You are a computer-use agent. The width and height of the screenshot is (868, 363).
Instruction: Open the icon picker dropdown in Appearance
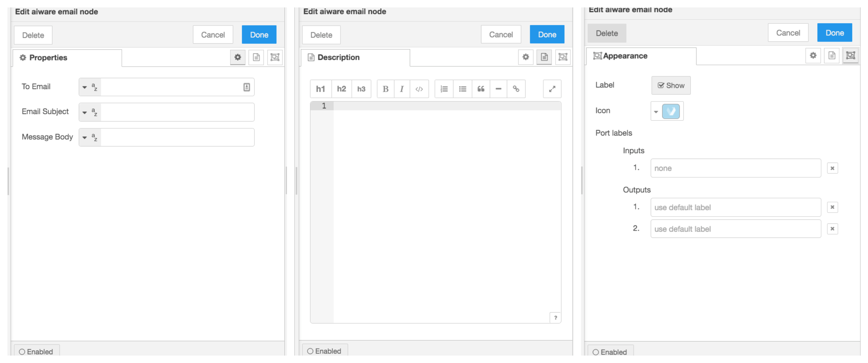(656, 111)
